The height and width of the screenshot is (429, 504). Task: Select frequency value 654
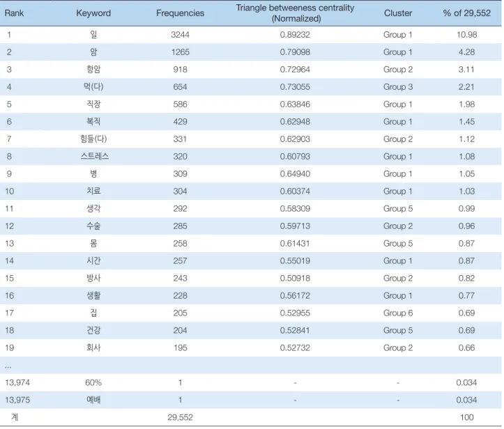180,86
